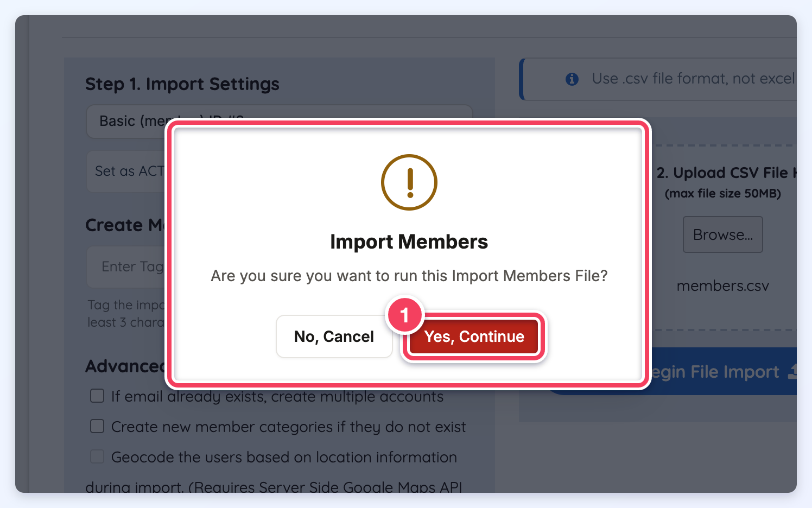
Task: Click the Import Members dialog title
Action: (x=409, y=242)
